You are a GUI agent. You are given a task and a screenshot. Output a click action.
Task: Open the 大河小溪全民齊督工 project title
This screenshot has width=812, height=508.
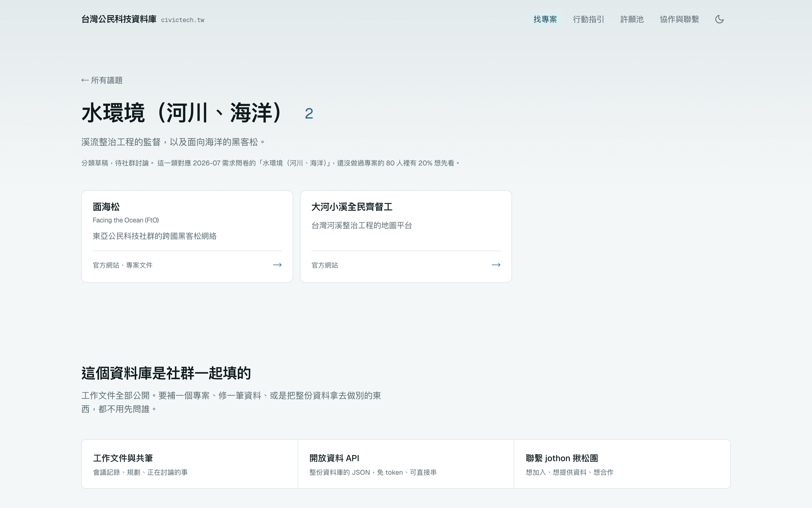point(352,207)
